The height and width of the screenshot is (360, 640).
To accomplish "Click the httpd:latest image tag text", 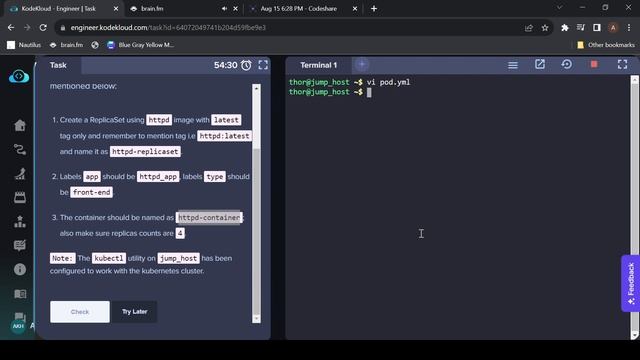I will click(224, 136).
